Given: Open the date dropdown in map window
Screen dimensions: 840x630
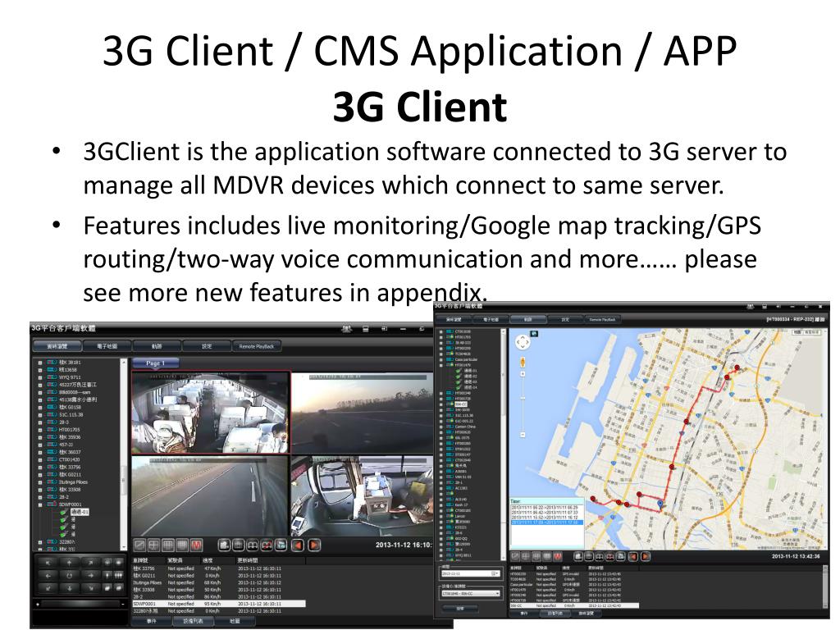Looking at the screenshot, I should click(x=495, y=573).
